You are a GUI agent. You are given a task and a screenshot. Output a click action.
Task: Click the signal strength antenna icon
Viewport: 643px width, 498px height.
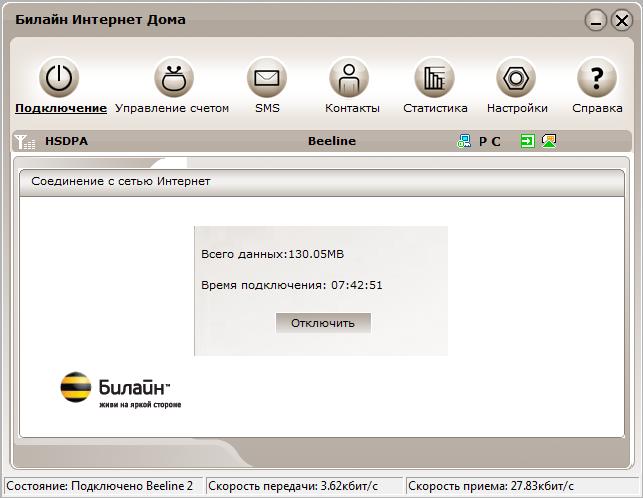point(25,142)
